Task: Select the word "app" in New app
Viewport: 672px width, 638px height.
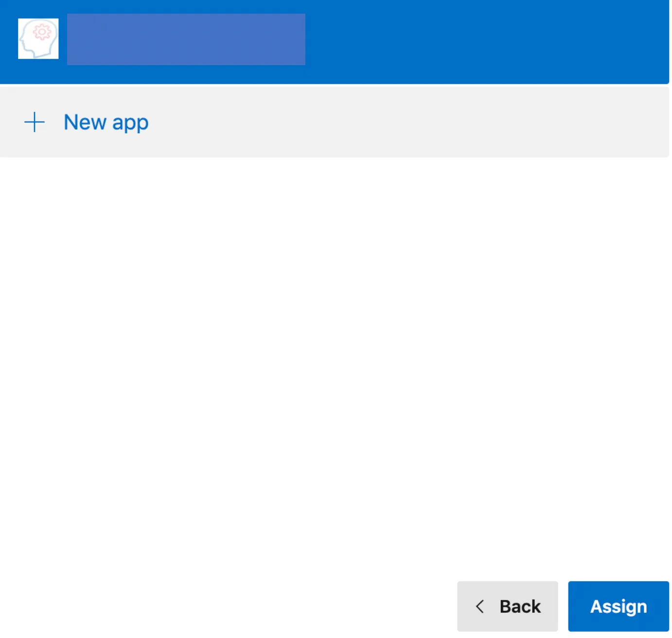Action: point(130,123)
